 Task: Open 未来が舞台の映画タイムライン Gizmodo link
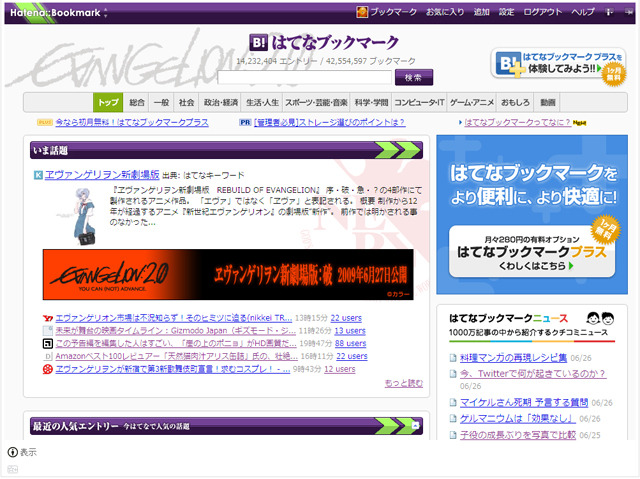[x=176, y=330]
